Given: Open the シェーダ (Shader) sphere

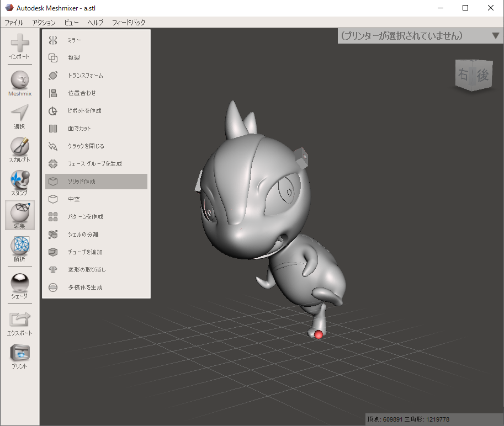Looking at the screenshot, I should [20, 286].
